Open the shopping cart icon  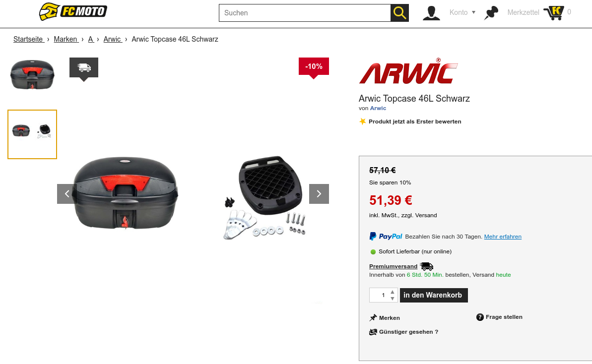[553, 13]
